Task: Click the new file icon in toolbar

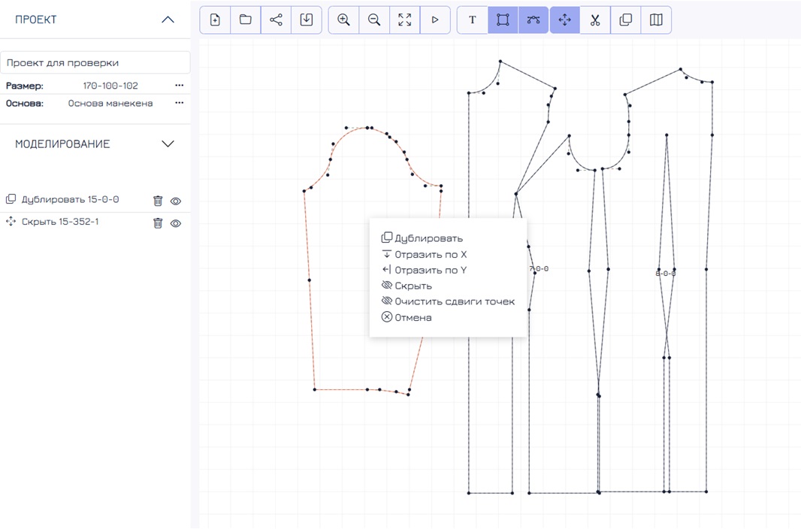Action: [215, 20]
